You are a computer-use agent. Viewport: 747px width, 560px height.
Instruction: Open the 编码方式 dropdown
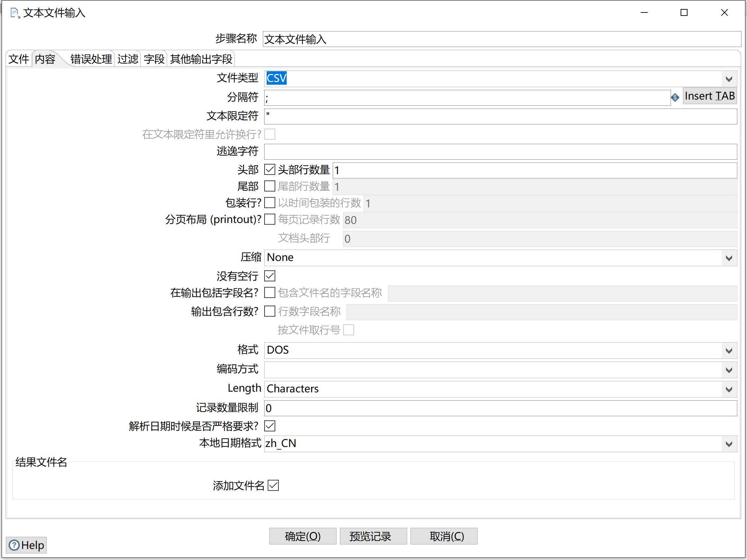729,370
